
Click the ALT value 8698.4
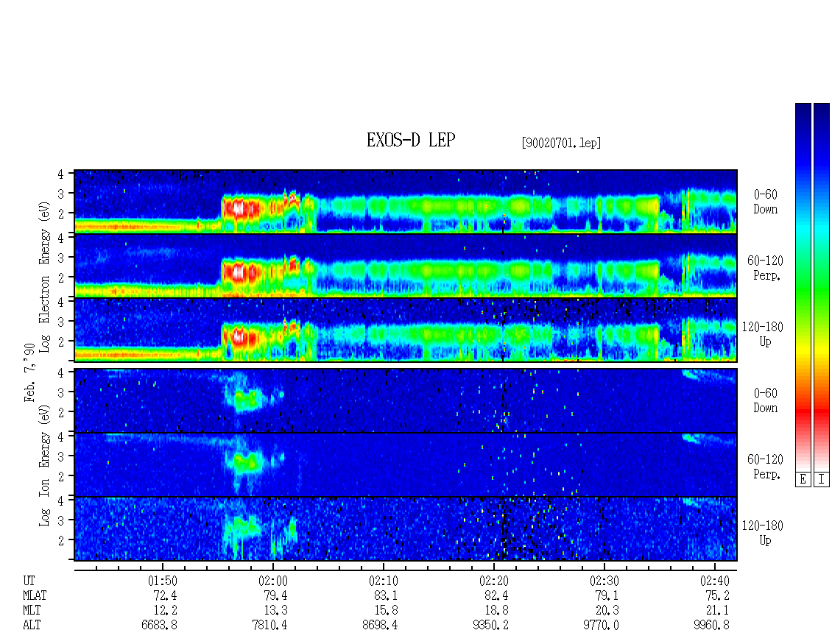point(380,626)
